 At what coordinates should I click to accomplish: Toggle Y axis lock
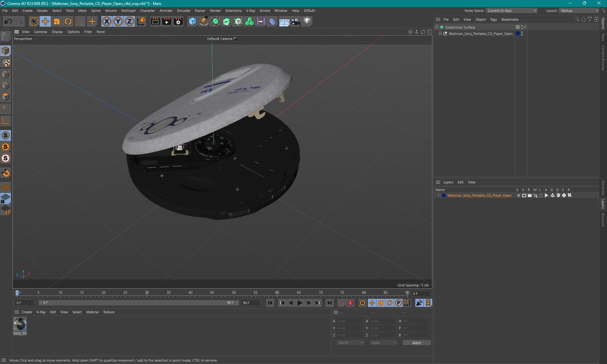118,21
